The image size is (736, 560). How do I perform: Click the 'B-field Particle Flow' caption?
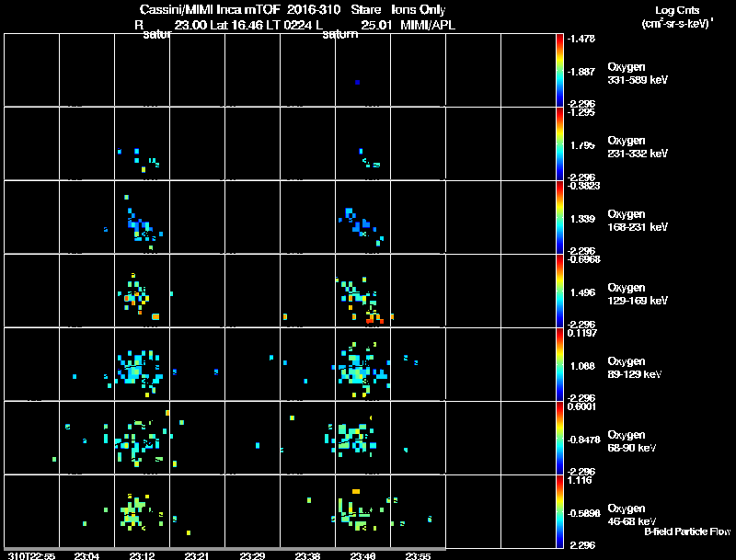pyautogui.click(x=687, y=531)
